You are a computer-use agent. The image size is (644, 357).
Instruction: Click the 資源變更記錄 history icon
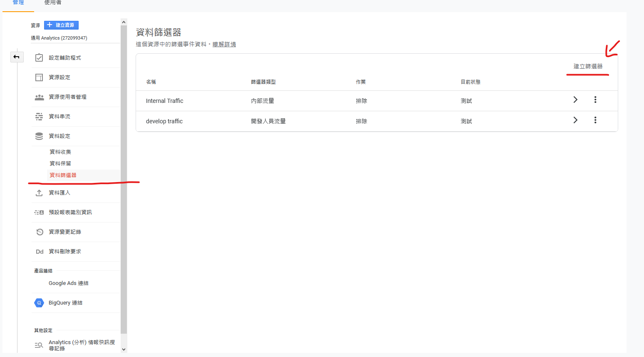click(40, 232)
